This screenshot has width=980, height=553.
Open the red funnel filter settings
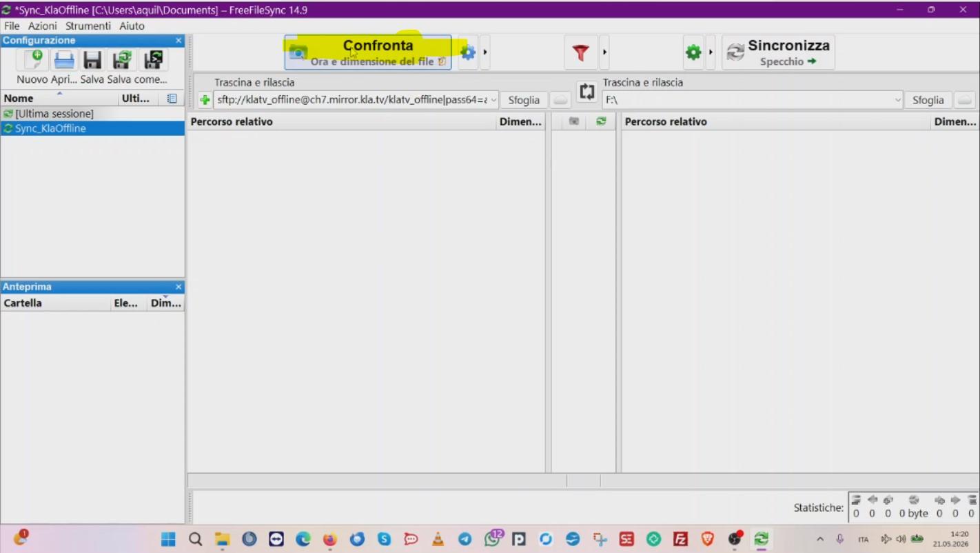581,52
